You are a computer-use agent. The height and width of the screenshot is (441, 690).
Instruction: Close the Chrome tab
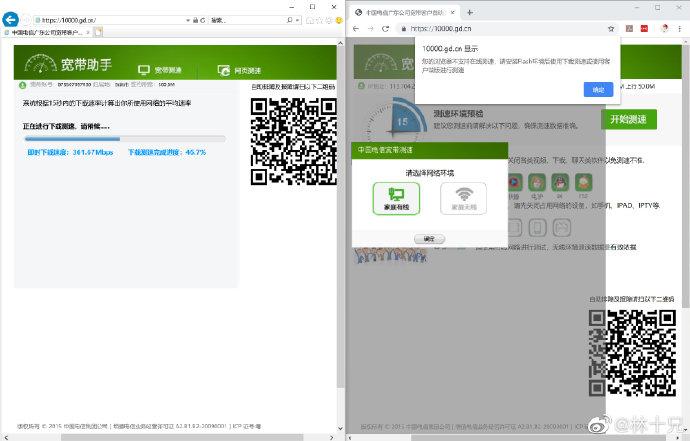click(x=452, y=12)
